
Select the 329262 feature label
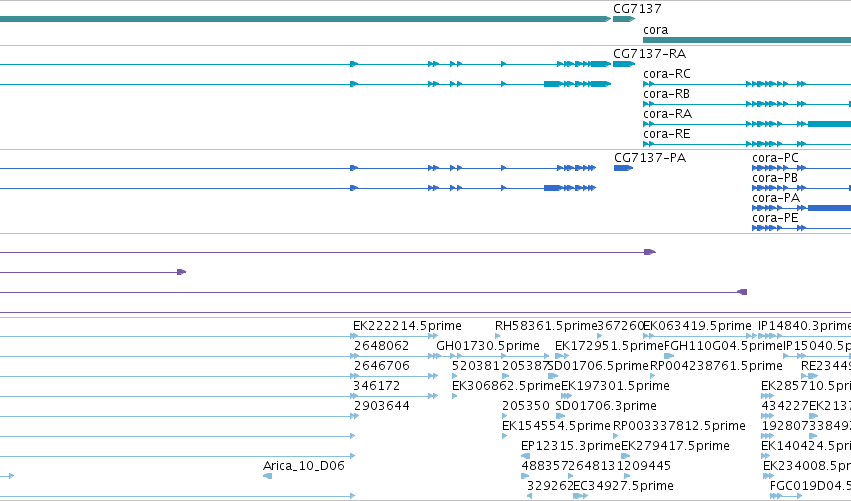(x=550, y=486)
